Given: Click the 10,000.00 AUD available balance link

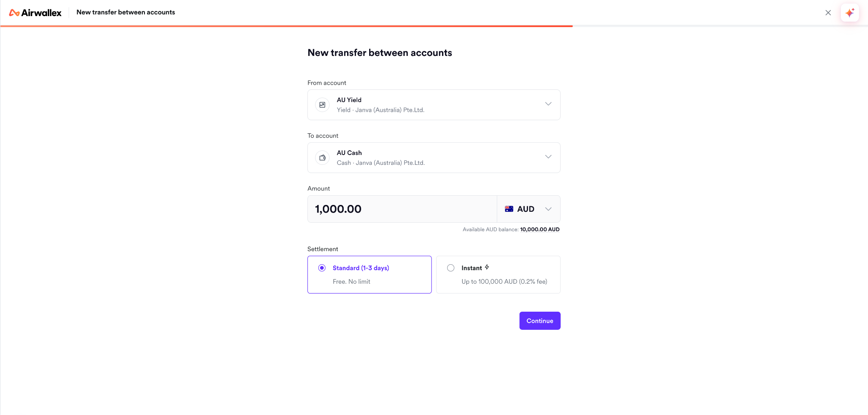Looking at the screenshot, I should coord(540,230).
